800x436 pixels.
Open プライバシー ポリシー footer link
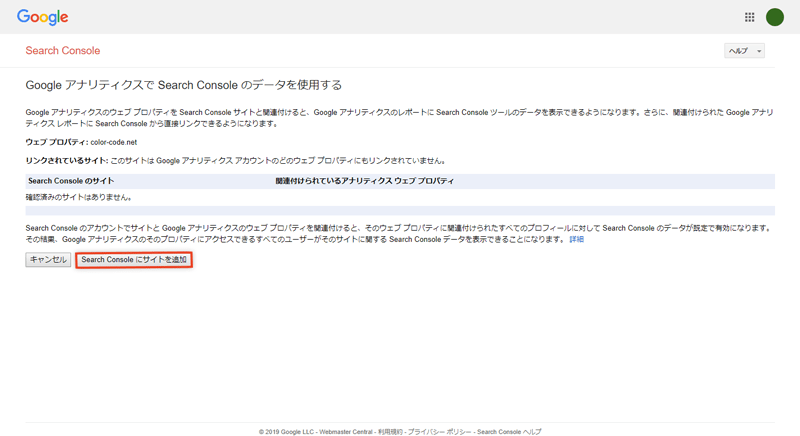point(439,432)
